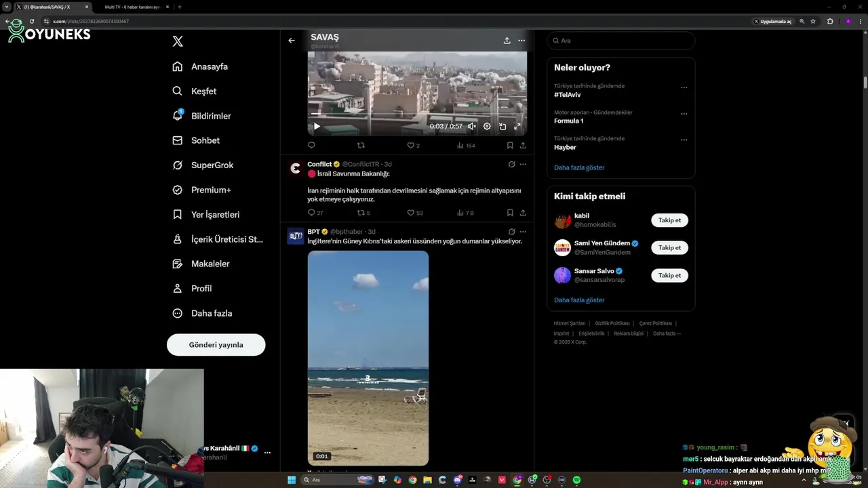
Task: Expand Daha fazla sidebar menu
Action: tap(202, 313)
